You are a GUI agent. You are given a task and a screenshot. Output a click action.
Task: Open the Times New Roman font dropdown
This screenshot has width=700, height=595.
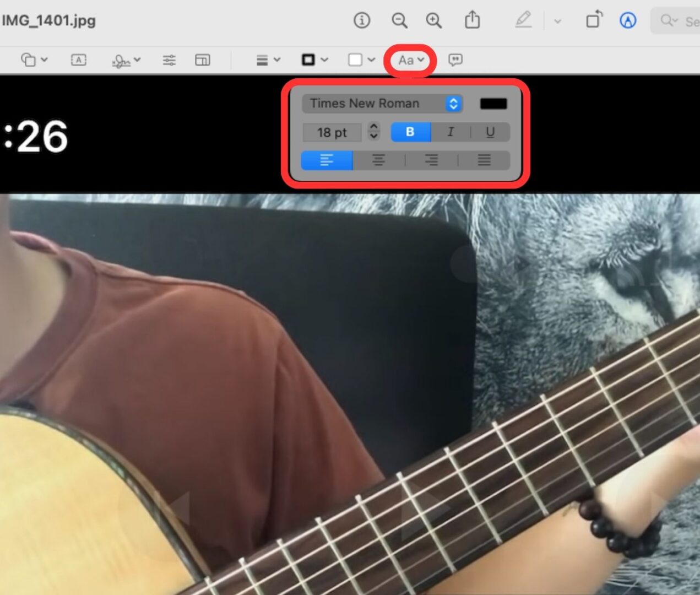(382, 104)
